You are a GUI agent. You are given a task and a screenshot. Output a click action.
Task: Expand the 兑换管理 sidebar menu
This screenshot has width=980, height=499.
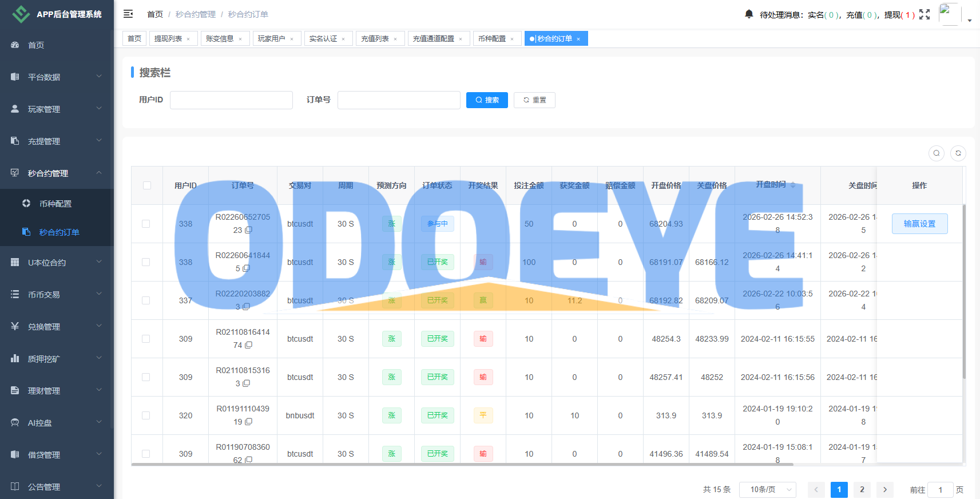click(57, 326)
